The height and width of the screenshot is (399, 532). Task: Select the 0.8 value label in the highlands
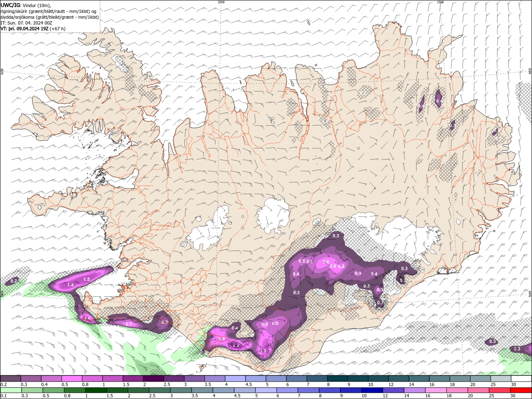click(x=341, y=266)
